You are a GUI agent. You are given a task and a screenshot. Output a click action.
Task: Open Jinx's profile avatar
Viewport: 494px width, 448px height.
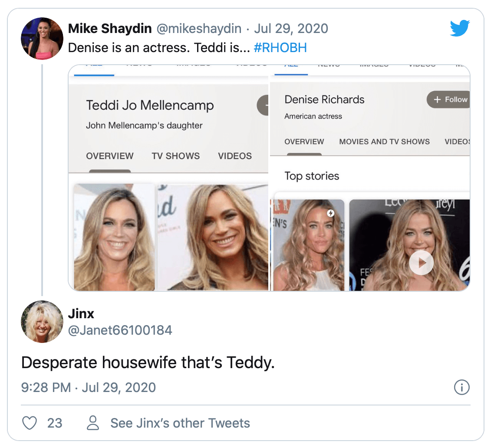pos(42,321)
